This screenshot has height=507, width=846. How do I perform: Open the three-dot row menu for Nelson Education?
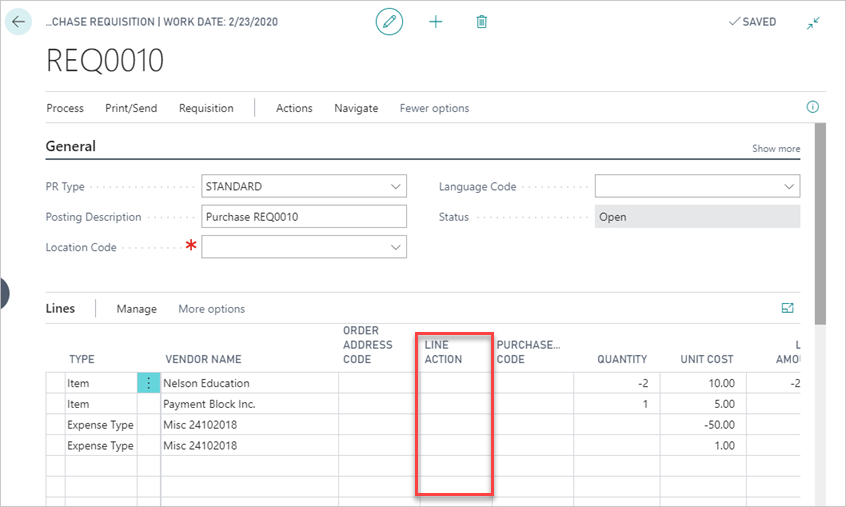pos(148,383)
